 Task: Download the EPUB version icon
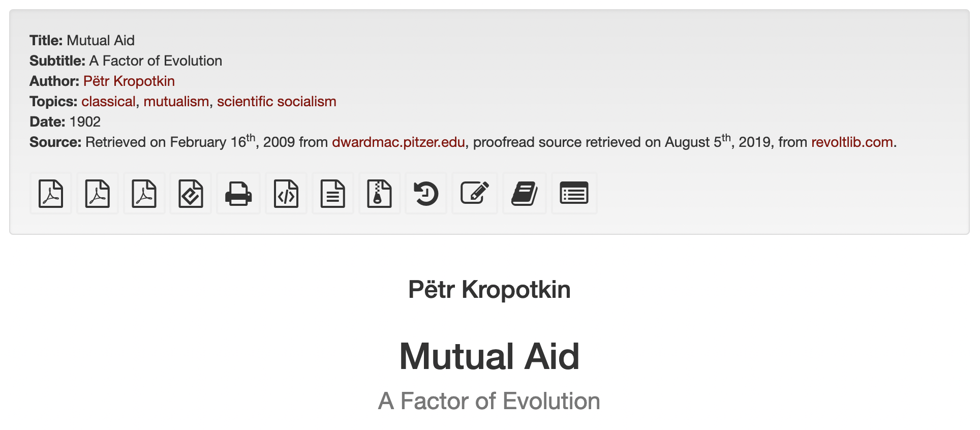tap(191, 194)
